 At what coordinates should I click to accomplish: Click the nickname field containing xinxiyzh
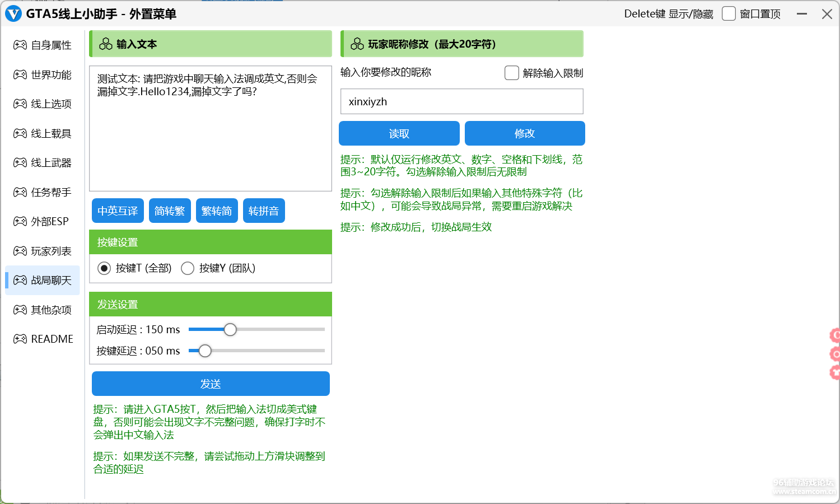[x=461, y=101]
